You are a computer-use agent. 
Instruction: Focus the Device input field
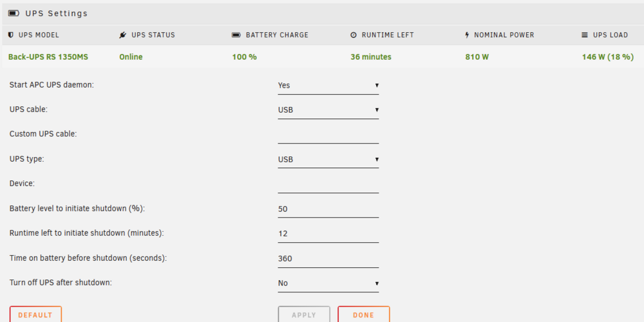pos(328,184)
